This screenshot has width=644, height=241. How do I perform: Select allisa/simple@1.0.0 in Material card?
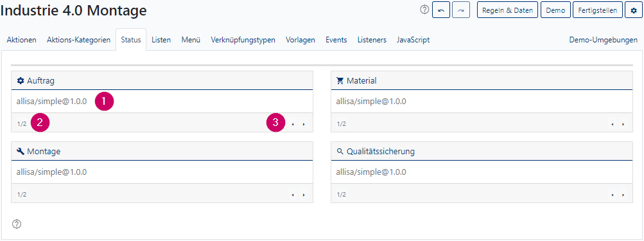tap(371, 101)
